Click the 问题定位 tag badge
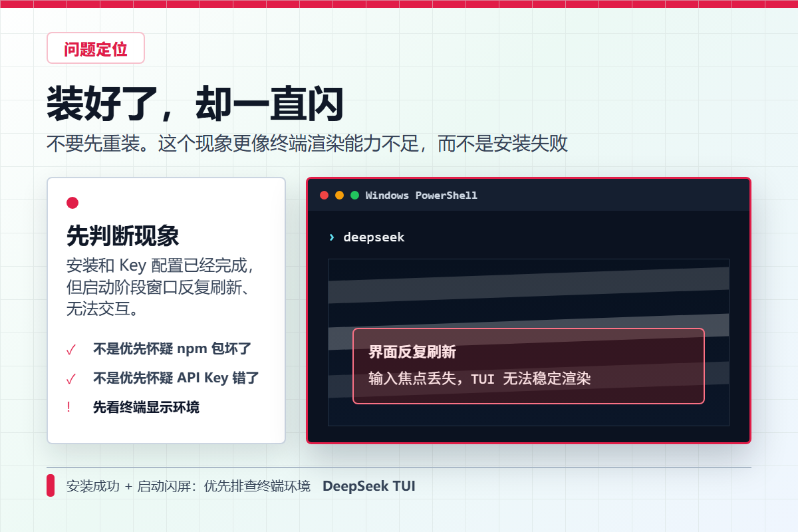This screenshot has width=798, height=532. (96, 48)
